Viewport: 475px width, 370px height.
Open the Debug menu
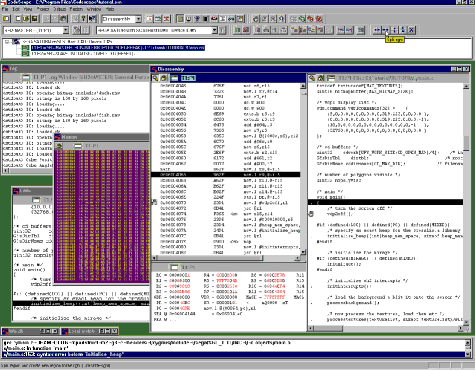coord(60,9)
